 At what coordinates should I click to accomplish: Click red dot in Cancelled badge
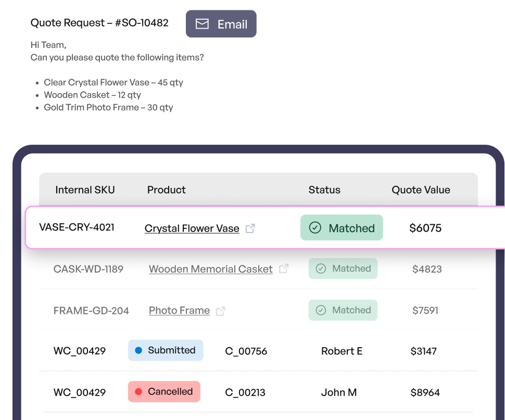[x=138, y=391]
